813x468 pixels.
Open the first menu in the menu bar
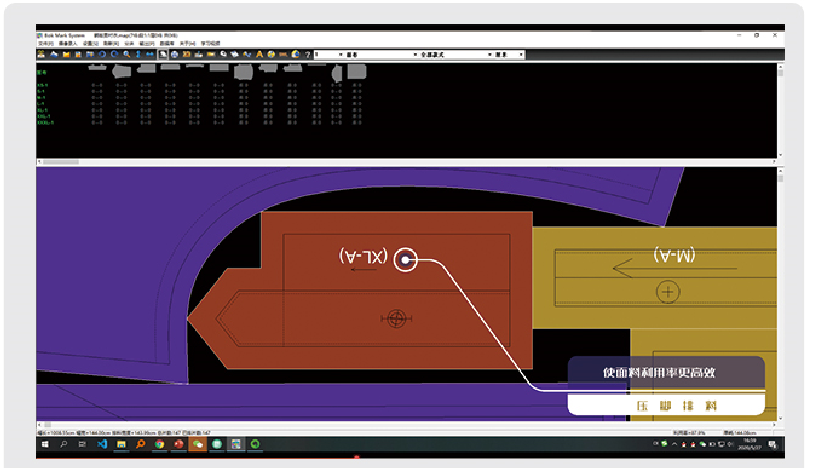(x=46, y=44)
